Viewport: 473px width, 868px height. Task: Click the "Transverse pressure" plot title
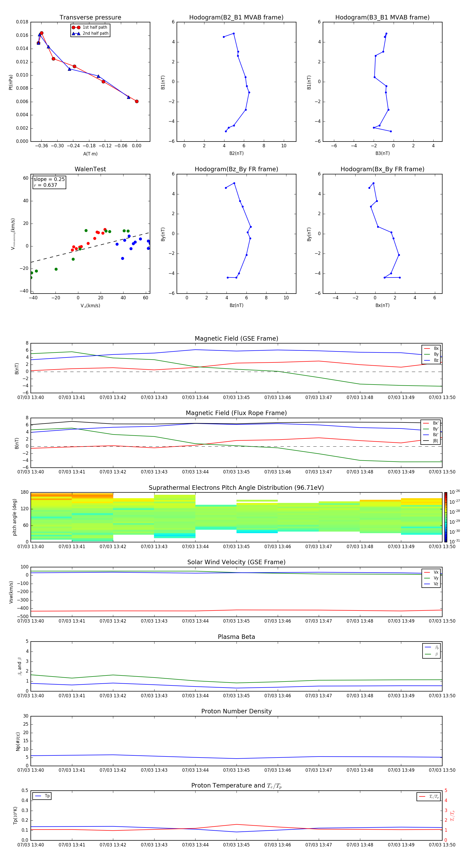pos(90,18)
